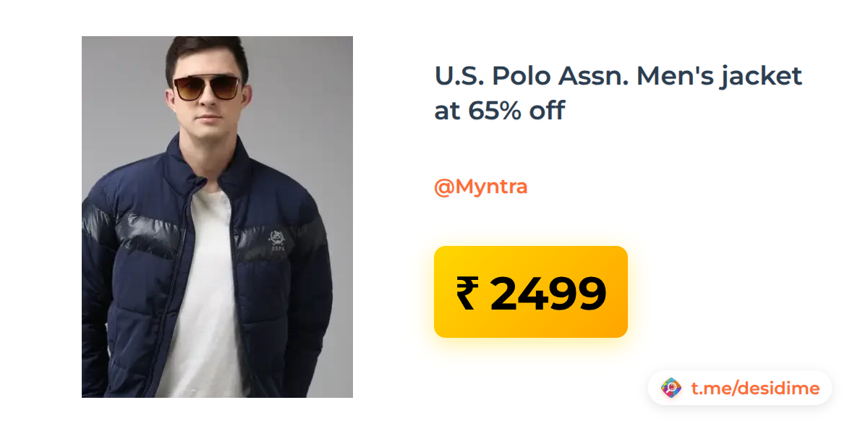The height and width of the screenshot is (434, 868).
Task: Click the jacket product photo
Action: click(217, 217)
